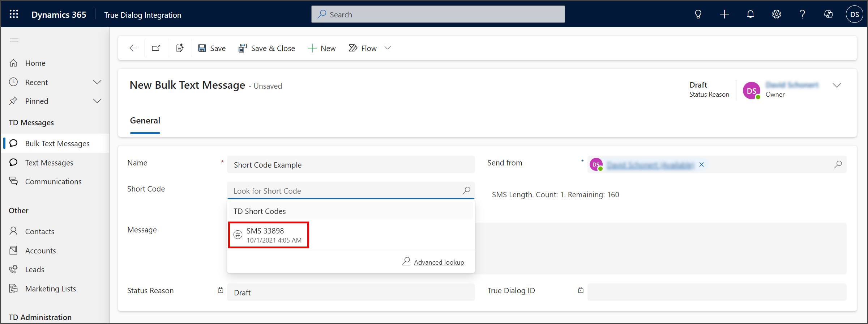Select the General tab
The image size is (868, 324).
pyautogui.click(x=145, y=121)
